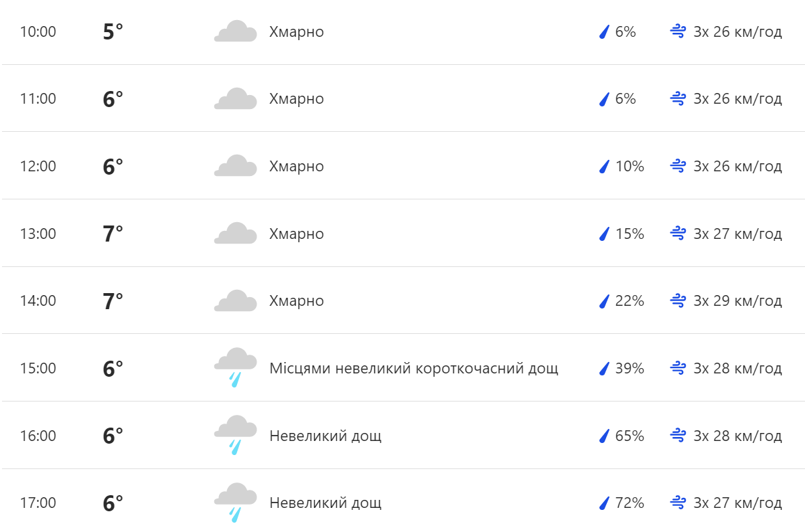Click the 22% precipitation value at 14:00

pyautogui.click(x=630, y=300)
